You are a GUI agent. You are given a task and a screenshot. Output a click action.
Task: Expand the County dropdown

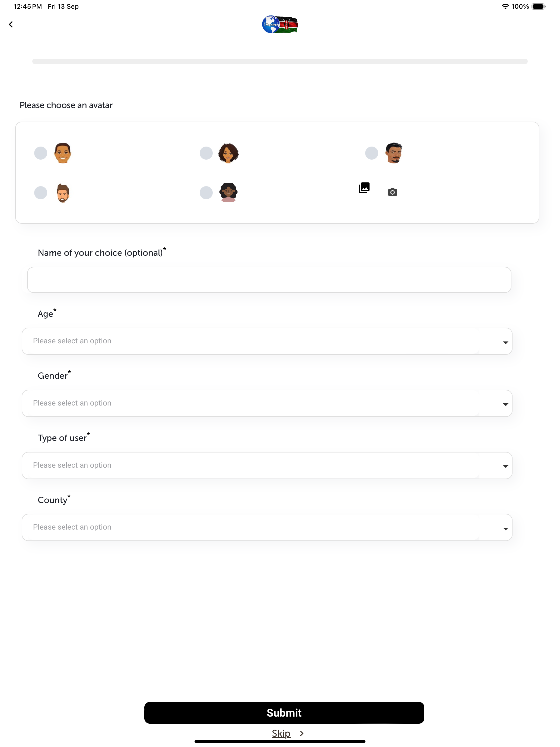(267, 527)
